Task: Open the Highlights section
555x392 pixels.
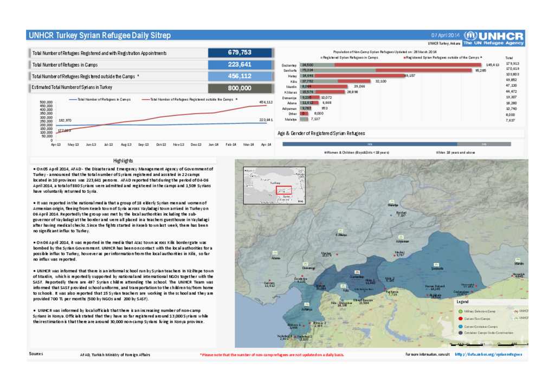Action: pos(122,160)
